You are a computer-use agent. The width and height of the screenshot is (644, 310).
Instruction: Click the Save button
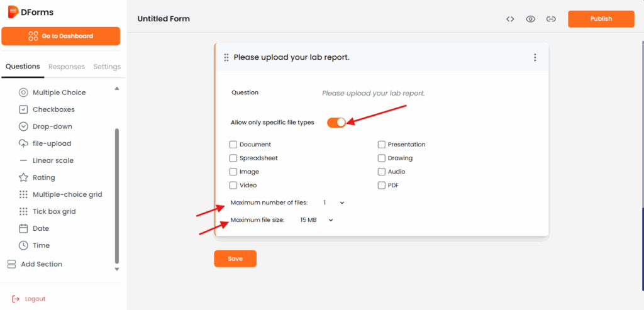tap(235, 258)
